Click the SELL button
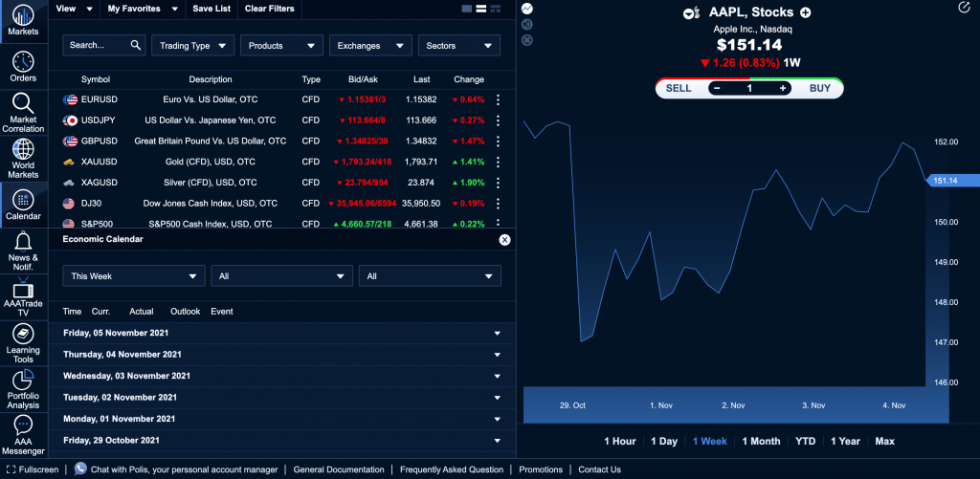Image resolution: width=980 pixels, height=479 pixels. 679,88
